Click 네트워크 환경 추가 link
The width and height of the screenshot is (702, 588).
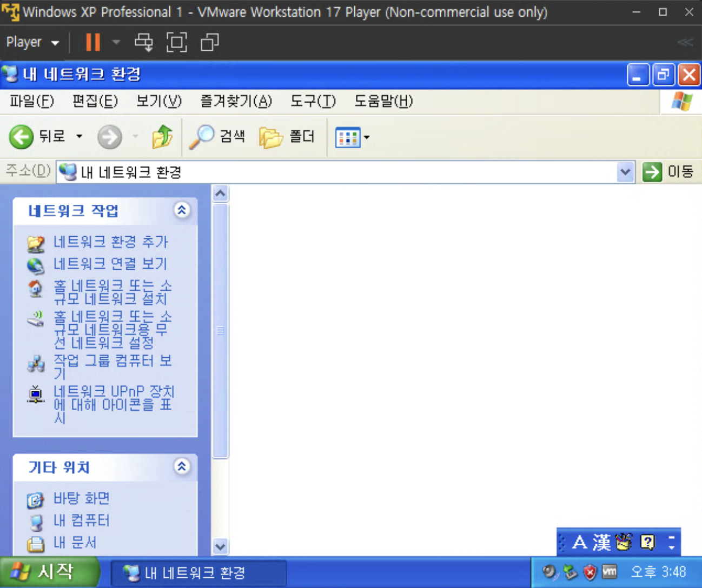[111, 242]
